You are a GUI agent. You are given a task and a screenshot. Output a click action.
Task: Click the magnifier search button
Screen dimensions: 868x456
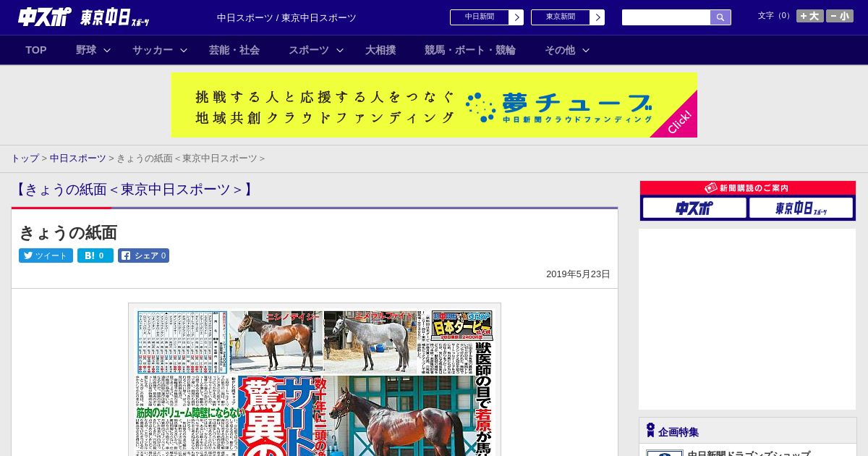pos(720,17)
